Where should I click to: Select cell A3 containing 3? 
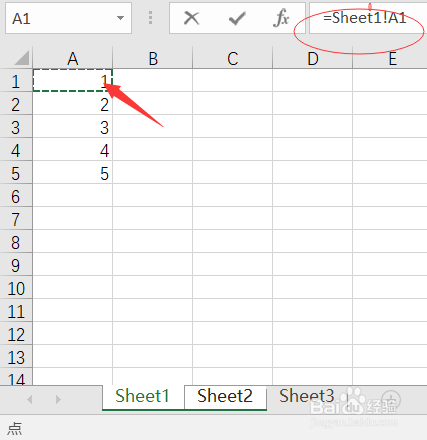[x=73, y=127]
